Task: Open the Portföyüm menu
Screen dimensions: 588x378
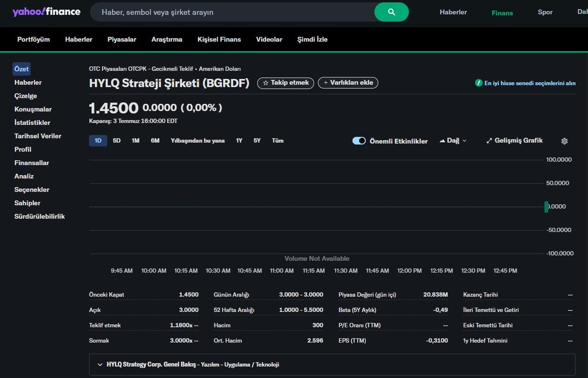Action: [34, 39]
